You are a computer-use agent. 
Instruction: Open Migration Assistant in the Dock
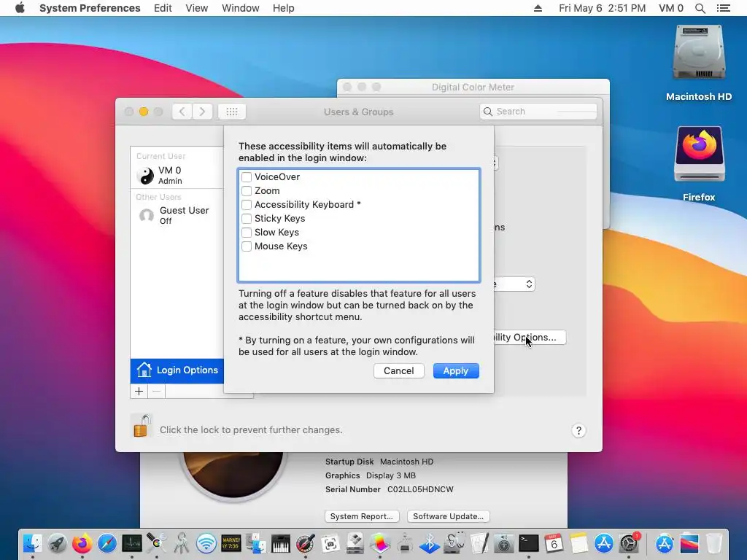tap(256, 543)
